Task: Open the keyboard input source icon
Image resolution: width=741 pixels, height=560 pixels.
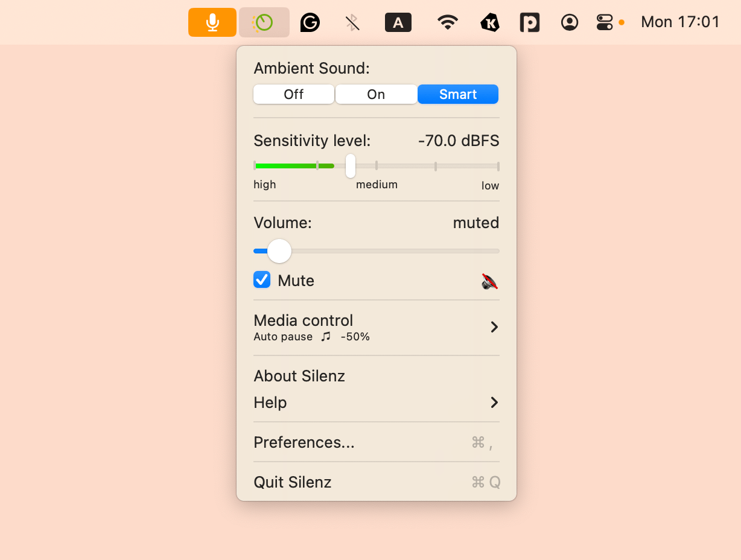Action: pyautogui.click(x=398, y=23)
